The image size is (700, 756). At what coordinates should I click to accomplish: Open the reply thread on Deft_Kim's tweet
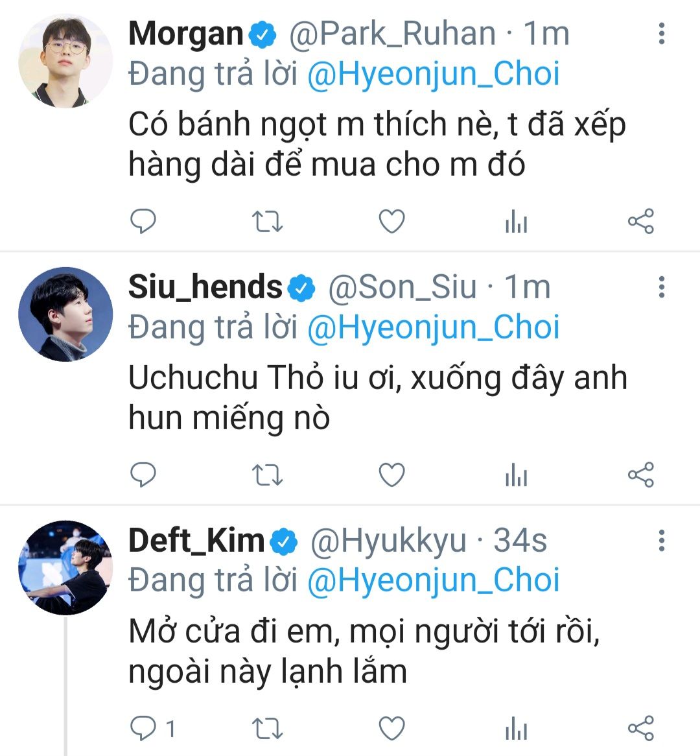click(152, 729)
